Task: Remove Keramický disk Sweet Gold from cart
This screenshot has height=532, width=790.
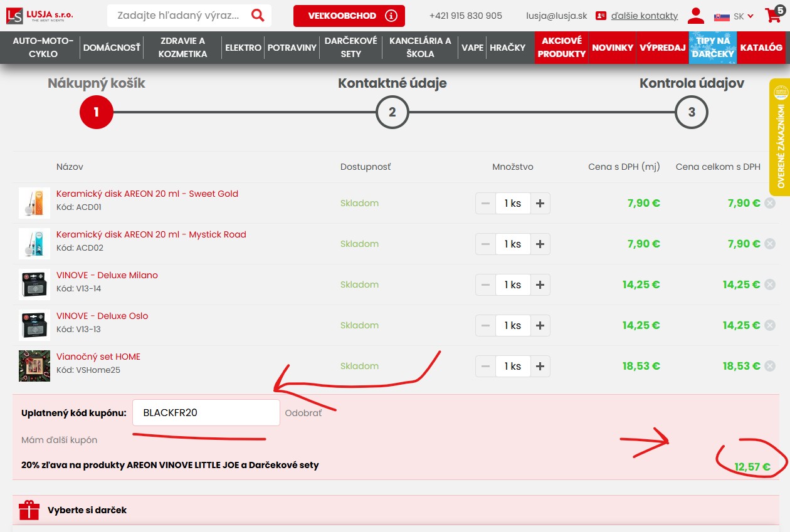Action: coord(770,203)
